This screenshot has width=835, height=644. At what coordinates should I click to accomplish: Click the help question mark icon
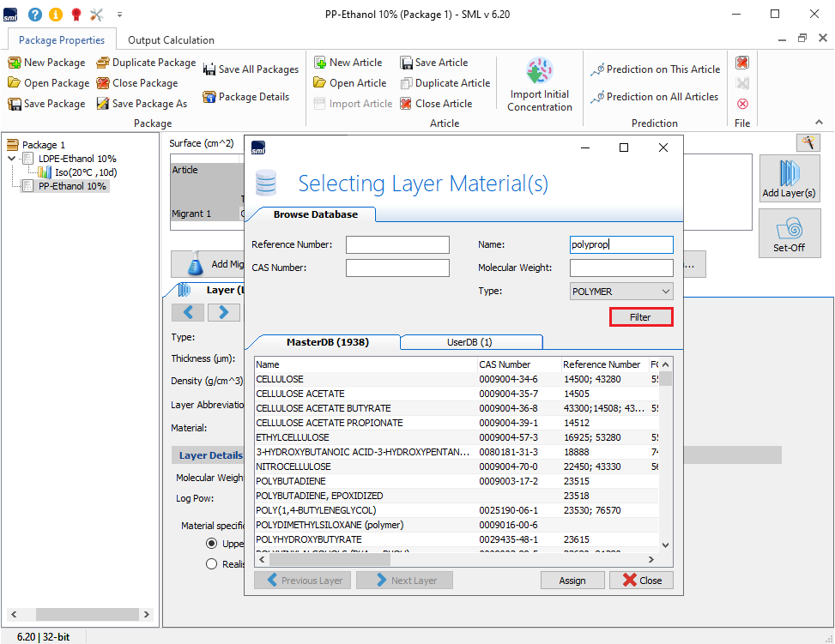(x=35, y=15)
